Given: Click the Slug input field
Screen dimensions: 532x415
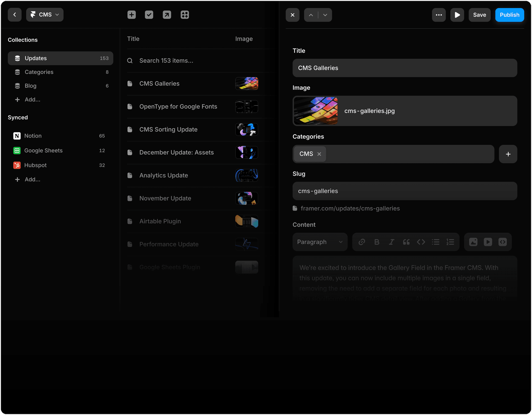Looking at the screenshot, I should click(404, 191).
